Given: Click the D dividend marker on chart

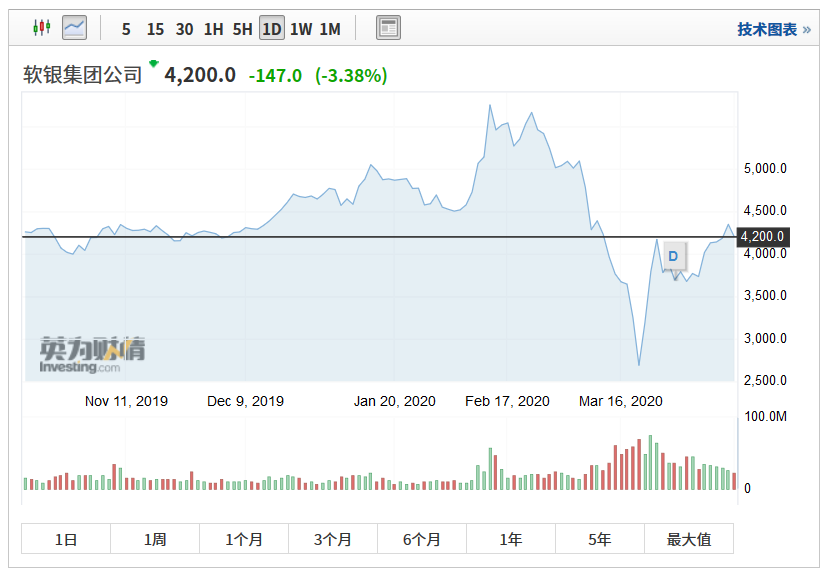Looking at the screenshot, I should tap(673, 256).
